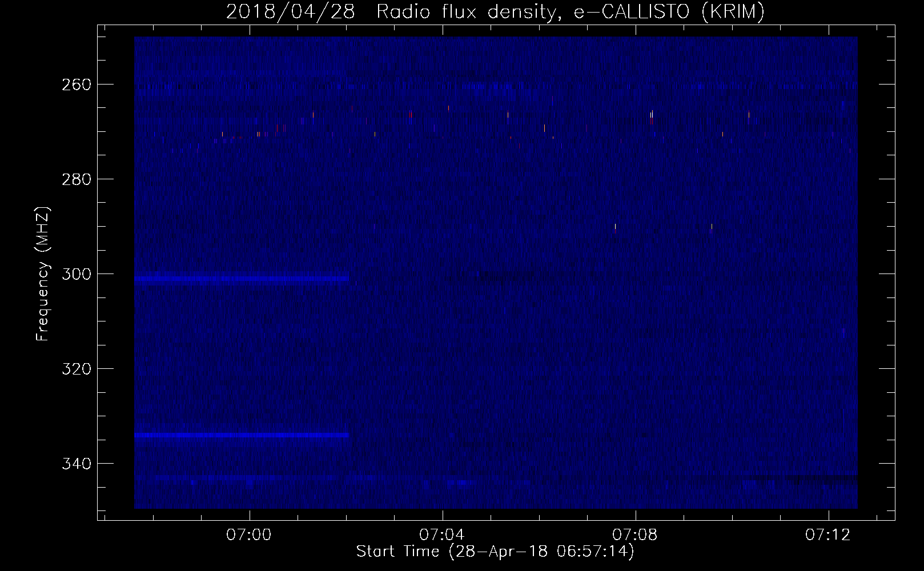Click the 300 frequency tick label

click(x=76, y=274)
